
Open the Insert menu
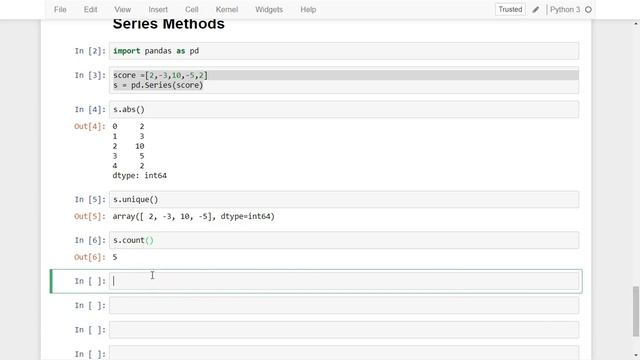158,9
